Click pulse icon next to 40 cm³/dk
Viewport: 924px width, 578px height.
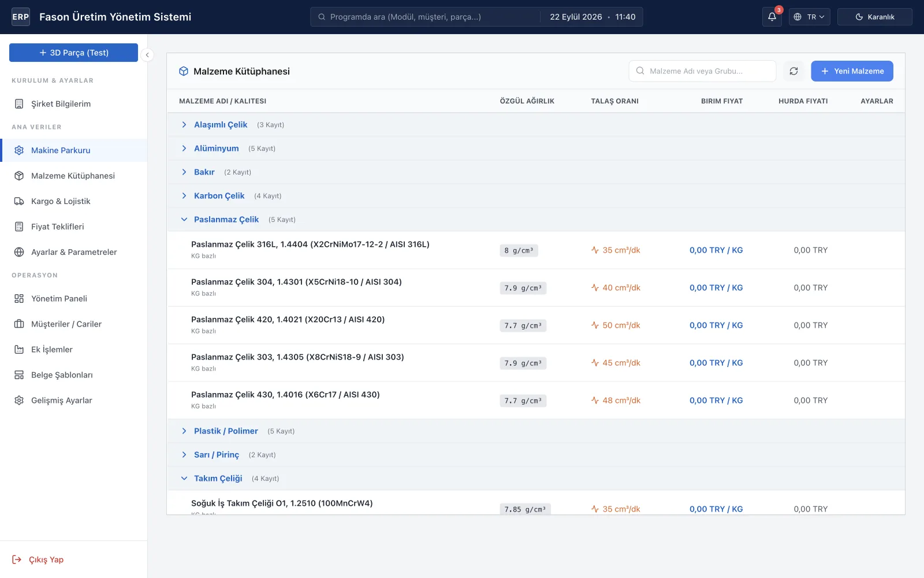595,288
